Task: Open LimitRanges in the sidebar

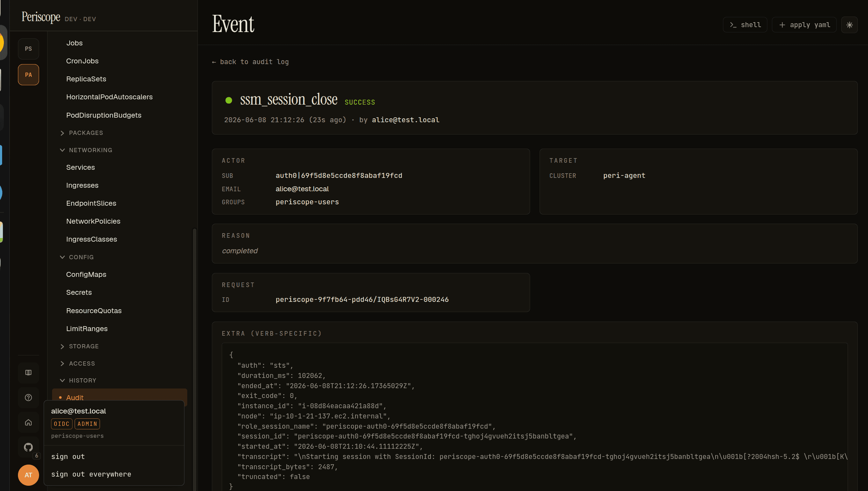Action: (x=87, y=329)
